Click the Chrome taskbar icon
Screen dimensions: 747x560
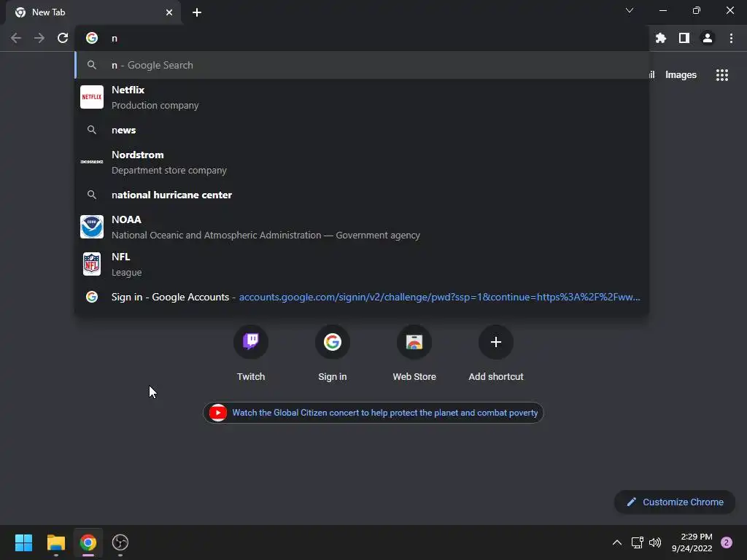coord(88,542)
